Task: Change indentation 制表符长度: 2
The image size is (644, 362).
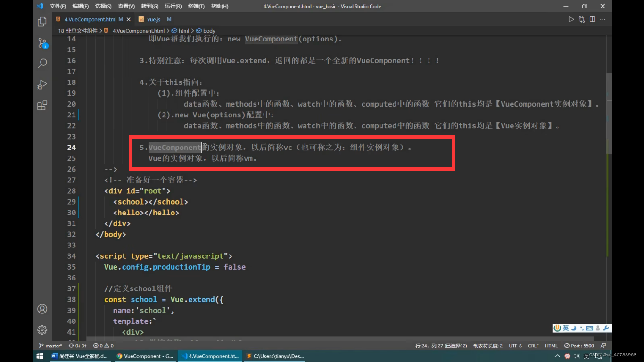Action: 487,346
